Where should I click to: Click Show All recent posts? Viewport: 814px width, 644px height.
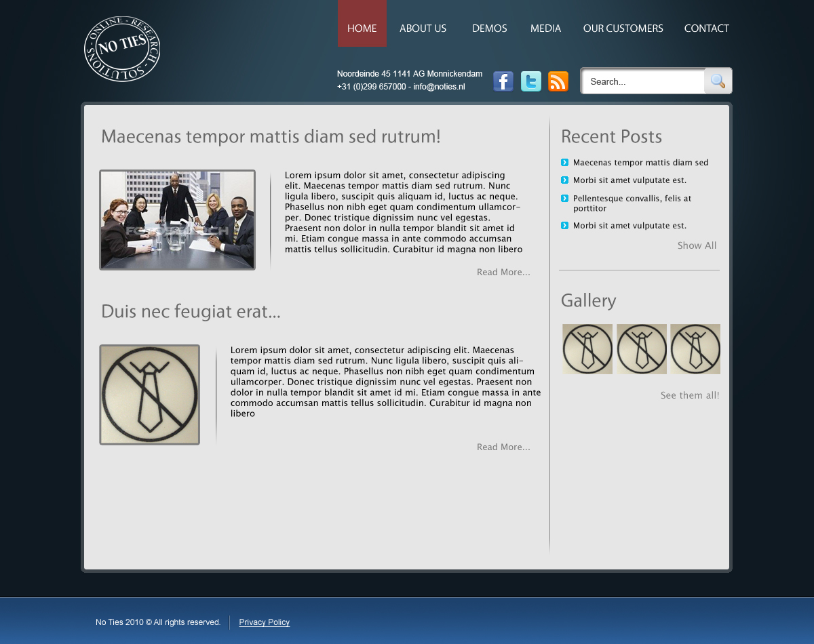click(697, 245)
